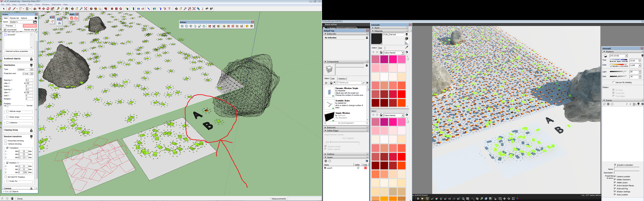Open Skatter help question mark icon
The image size is (644, 201).
(36, 18)
